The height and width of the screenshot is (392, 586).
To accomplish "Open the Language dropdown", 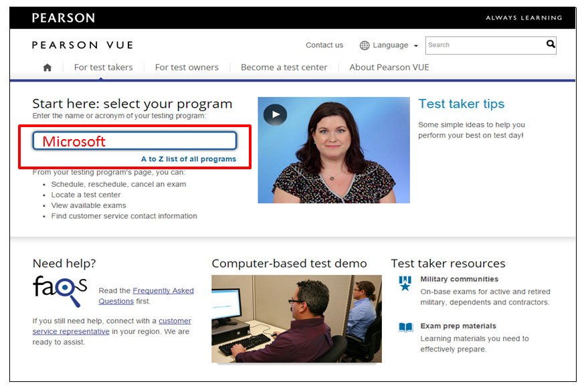I will pyautogui.click(x=389, y=45).
